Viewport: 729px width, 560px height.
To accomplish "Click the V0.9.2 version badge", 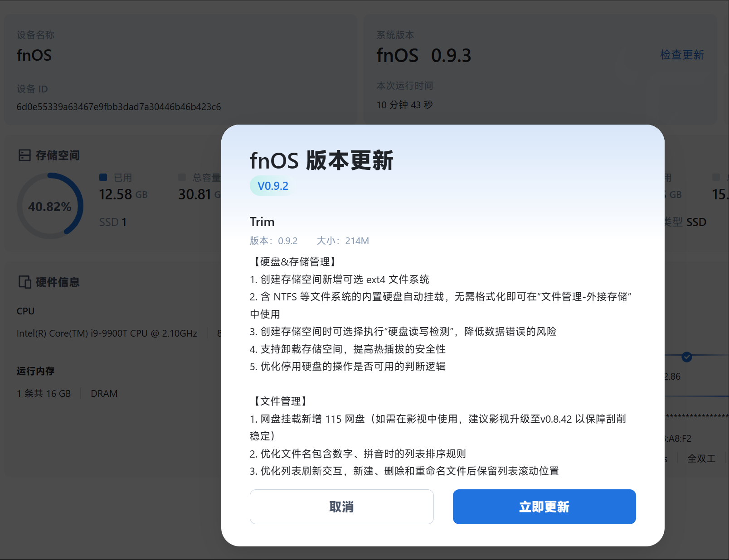I will [x=272, y=186].
